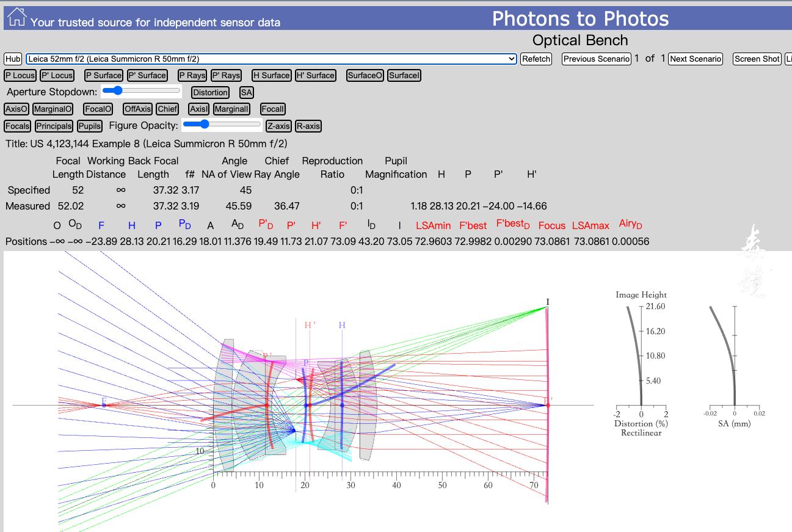Toggle the SA graph button
792x532 pixels.
[x=246, y=93]
